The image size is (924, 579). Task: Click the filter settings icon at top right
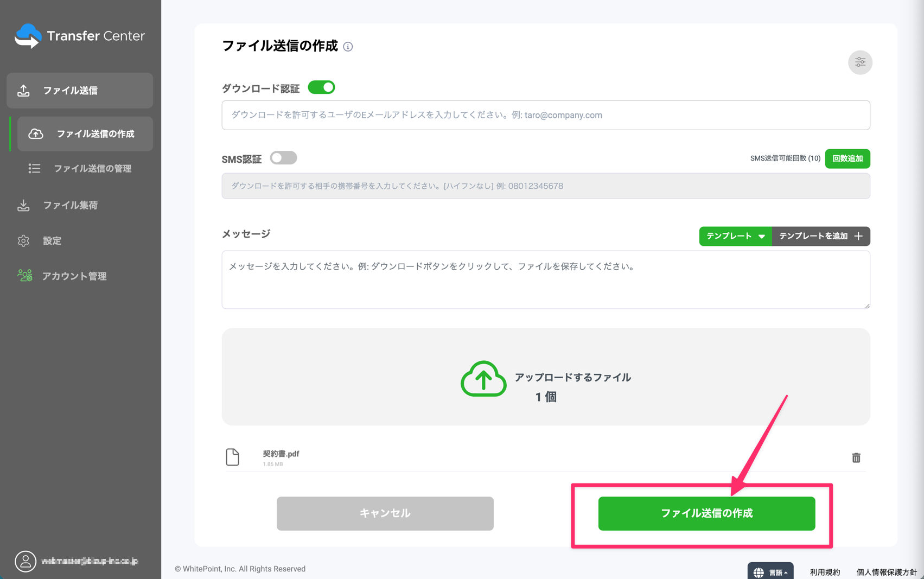pyautogui.click(x=860, y=62)
